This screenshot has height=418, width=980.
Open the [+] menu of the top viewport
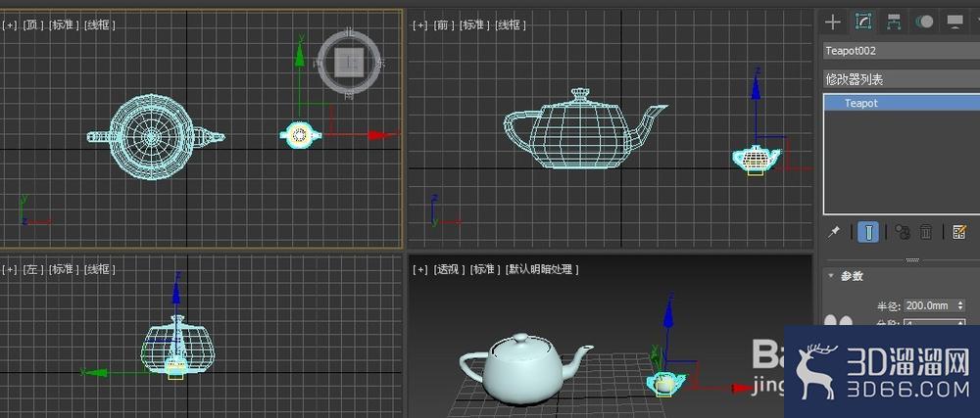pos(11,24)
